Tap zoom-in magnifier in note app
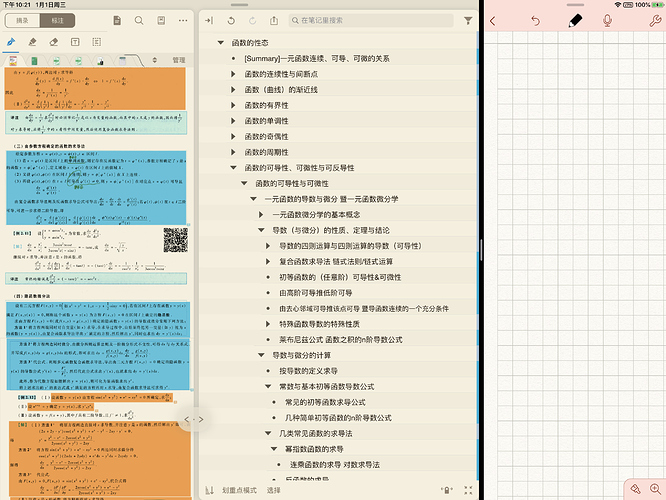666x500 pixels. coord(655,489)
